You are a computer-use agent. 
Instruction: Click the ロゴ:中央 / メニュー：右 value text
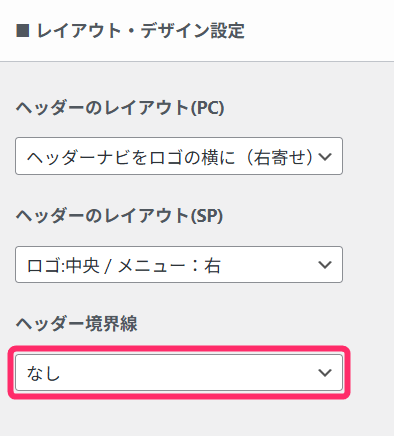pyautogui.click(x=124, y=266)
